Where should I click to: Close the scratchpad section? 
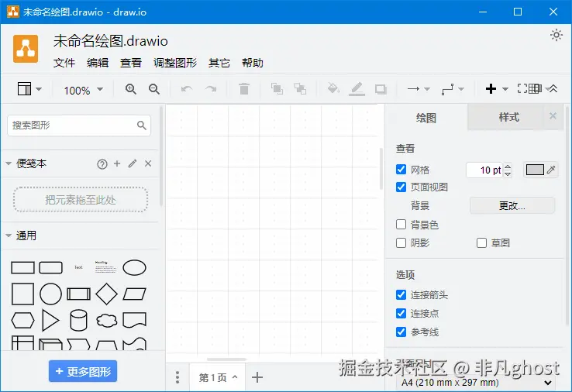[148, 163]
